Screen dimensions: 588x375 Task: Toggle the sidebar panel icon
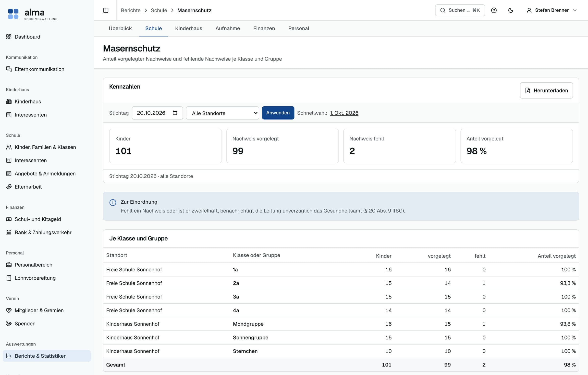pyautogui.click(x=106, y=10)
